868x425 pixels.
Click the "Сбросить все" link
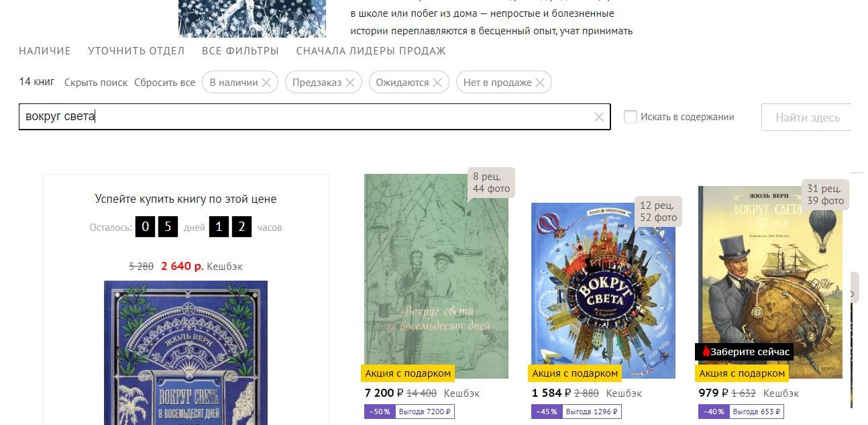[164, 83]
